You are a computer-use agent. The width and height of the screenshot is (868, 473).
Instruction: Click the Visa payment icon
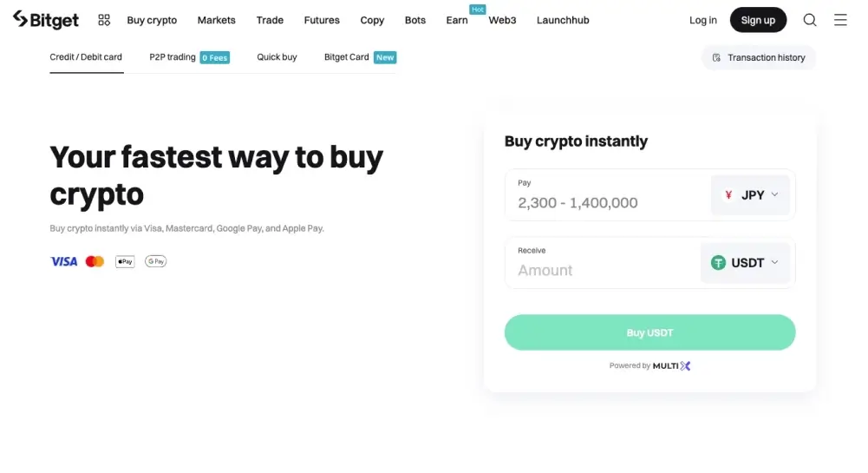[64, 261]
